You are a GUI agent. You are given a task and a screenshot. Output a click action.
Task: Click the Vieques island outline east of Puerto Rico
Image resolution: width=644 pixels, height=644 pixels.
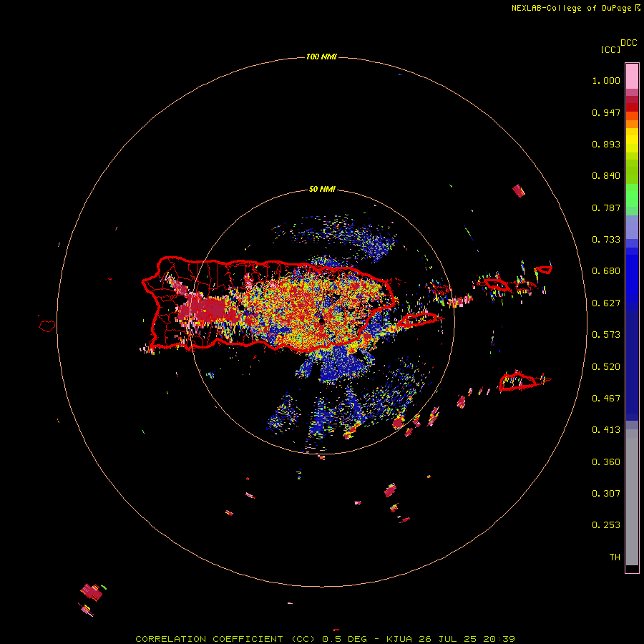419,320
